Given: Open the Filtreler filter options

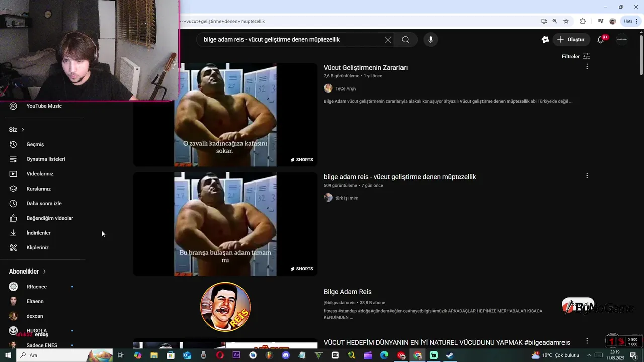Looking at the screenshot, I should 576,56.
